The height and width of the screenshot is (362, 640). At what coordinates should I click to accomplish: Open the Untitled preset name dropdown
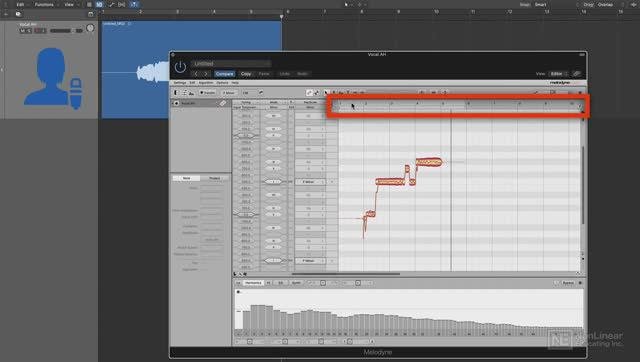tap(231, 64)
